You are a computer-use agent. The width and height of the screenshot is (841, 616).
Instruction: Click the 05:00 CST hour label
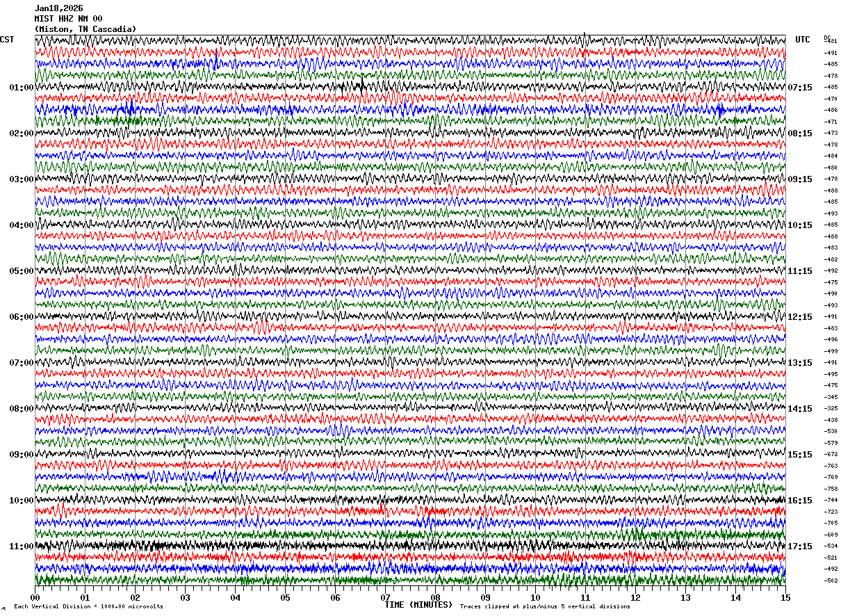(x=22, y=271)
